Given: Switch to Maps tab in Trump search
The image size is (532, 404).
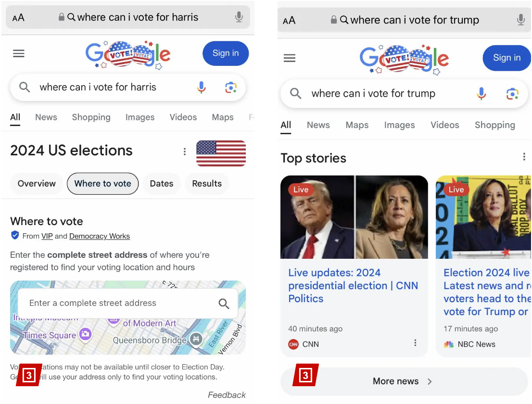Looking at the screenshot, I should click(x=357, y=125).
